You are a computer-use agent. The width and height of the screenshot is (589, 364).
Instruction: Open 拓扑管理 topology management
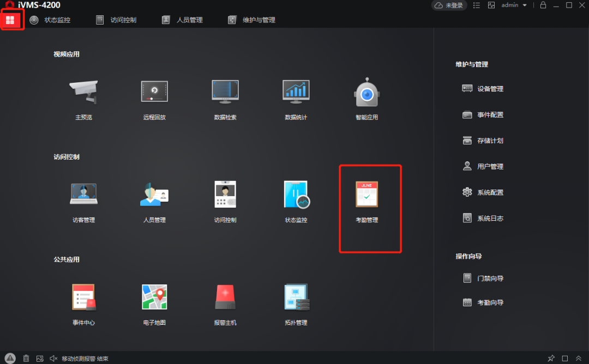tap(296, 298)
